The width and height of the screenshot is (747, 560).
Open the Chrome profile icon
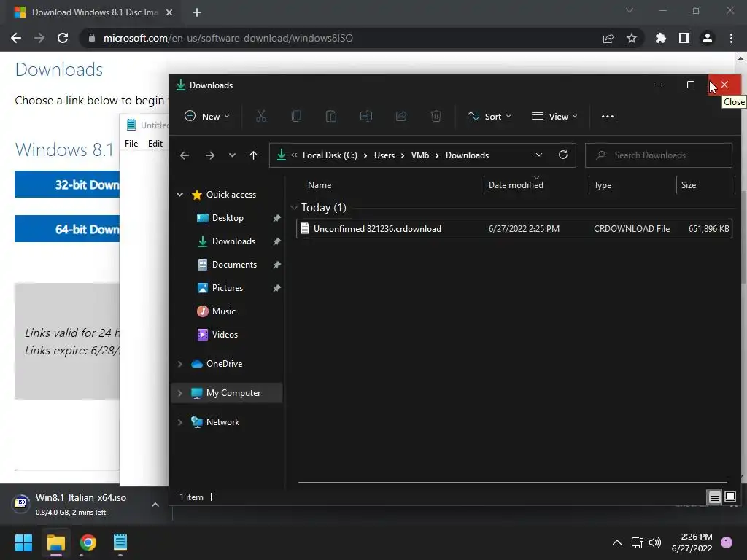(708, 38)
